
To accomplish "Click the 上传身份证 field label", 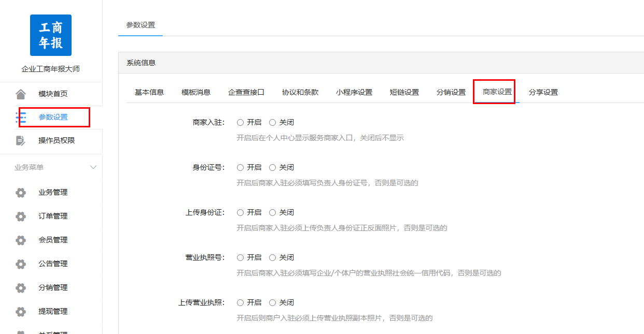I will click(205, 213).
